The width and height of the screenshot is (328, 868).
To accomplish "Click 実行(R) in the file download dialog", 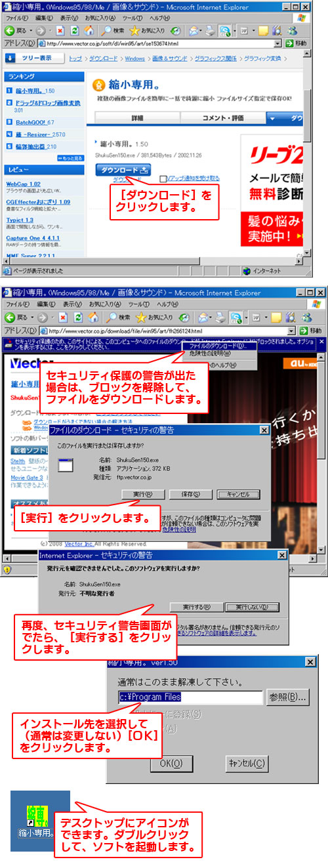I will click(x=143, y=493).
